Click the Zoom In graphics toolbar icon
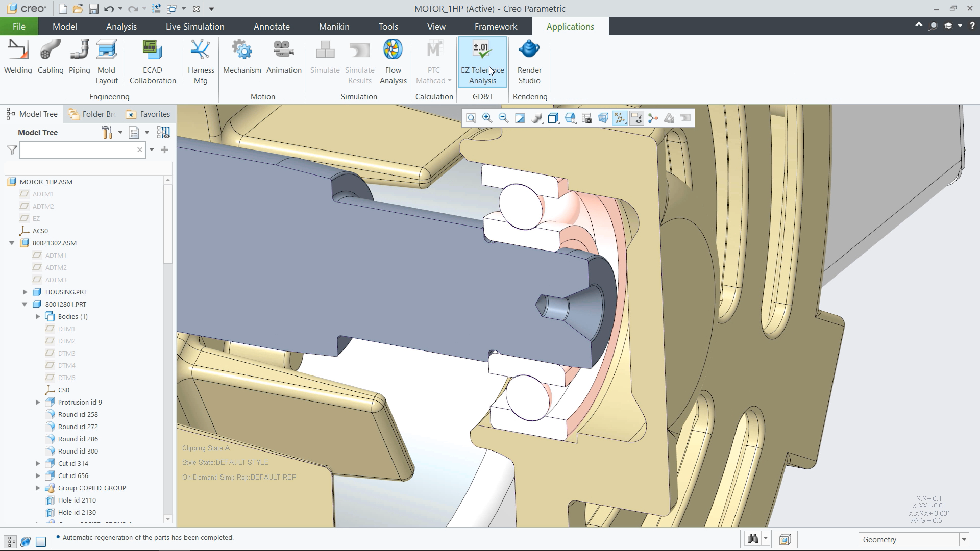The height and width of the screenshot is (551, 980). pyautogui.click(x=487, y=118)
